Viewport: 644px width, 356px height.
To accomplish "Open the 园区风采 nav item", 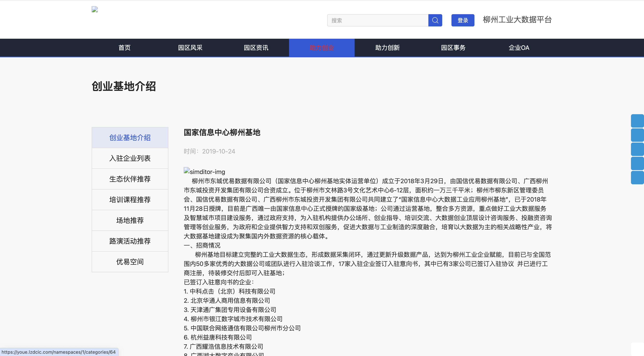I will (x=190, y=48).
